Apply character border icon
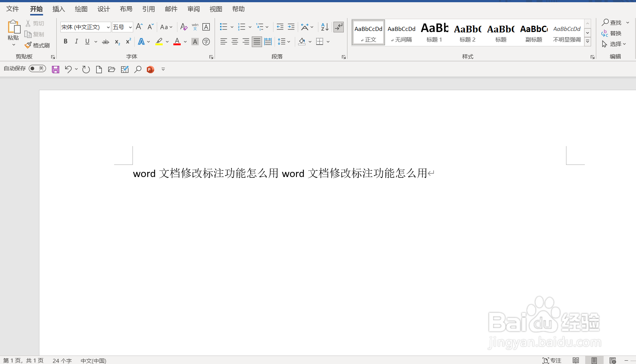The image size is (636, 364). [206, 27]
